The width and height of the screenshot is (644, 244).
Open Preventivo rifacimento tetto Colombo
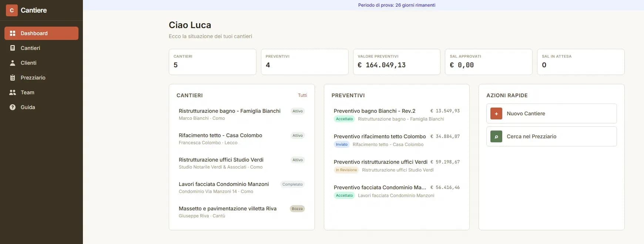pyautogui.click(x=397, y=140)
